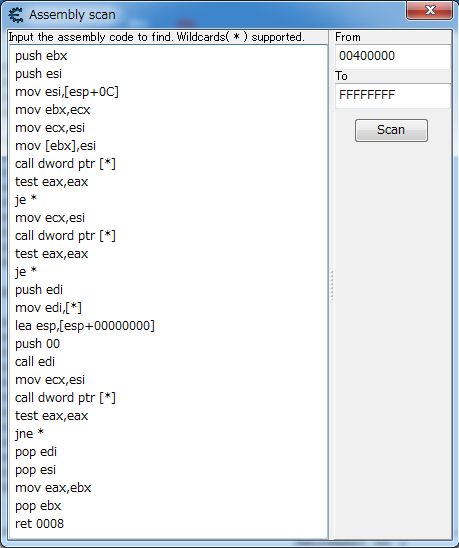Click the line 'ret 0008'
Screen dimensions: 459x548
[40, 524]
